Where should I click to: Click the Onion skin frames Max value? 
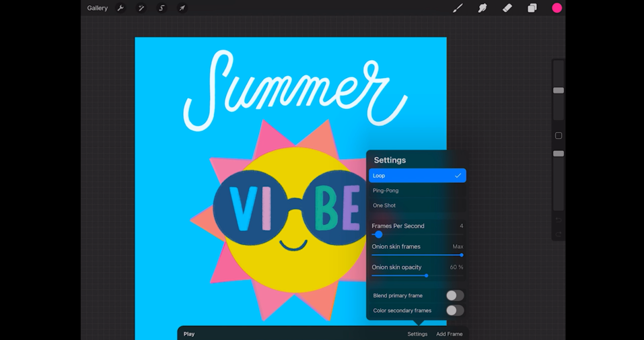point(458,246)
